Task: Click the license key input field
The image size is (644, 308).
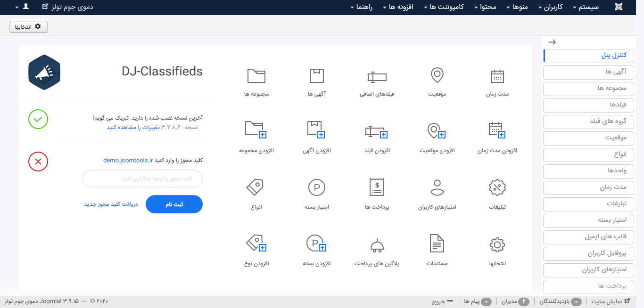Action: click(142, 179)
